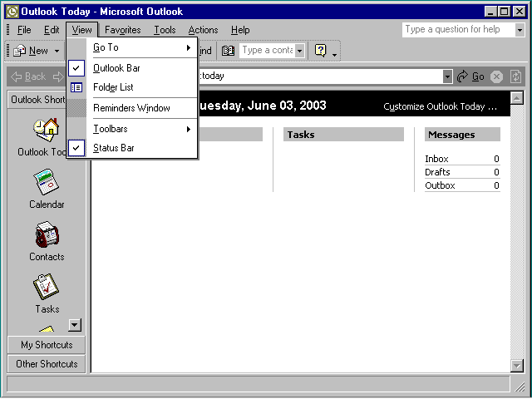The image size is (532, 399).
Task: Switch to My Shortcuts group
Action: 47,345
